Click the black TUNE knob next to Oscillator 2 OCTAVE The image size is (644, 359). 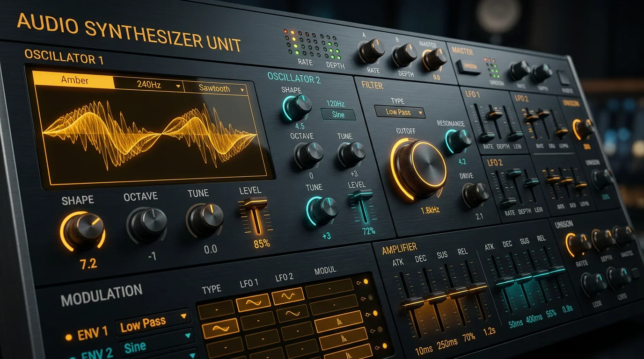click(x=351, y=154)
